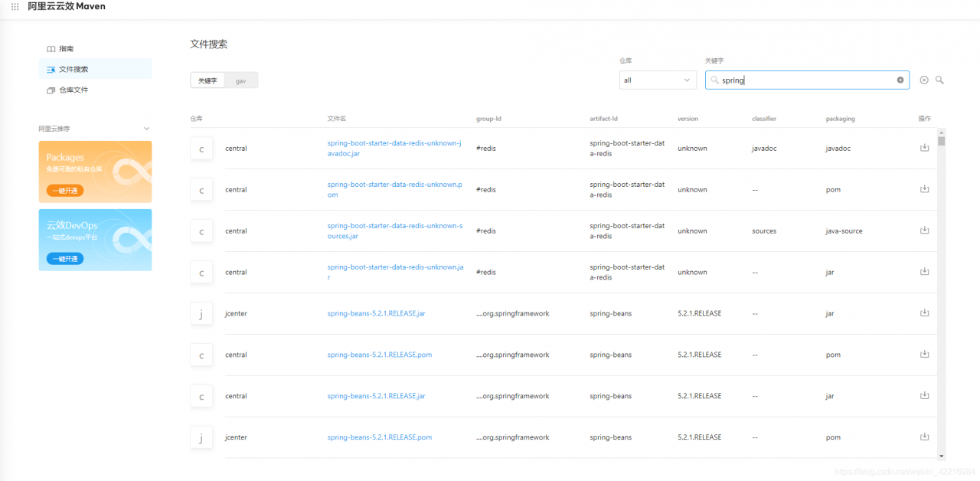The image size is (980, 481).
Task: Download central spring-beans-5.2.1.RELEASE.jar
Action: click(924, 396)
